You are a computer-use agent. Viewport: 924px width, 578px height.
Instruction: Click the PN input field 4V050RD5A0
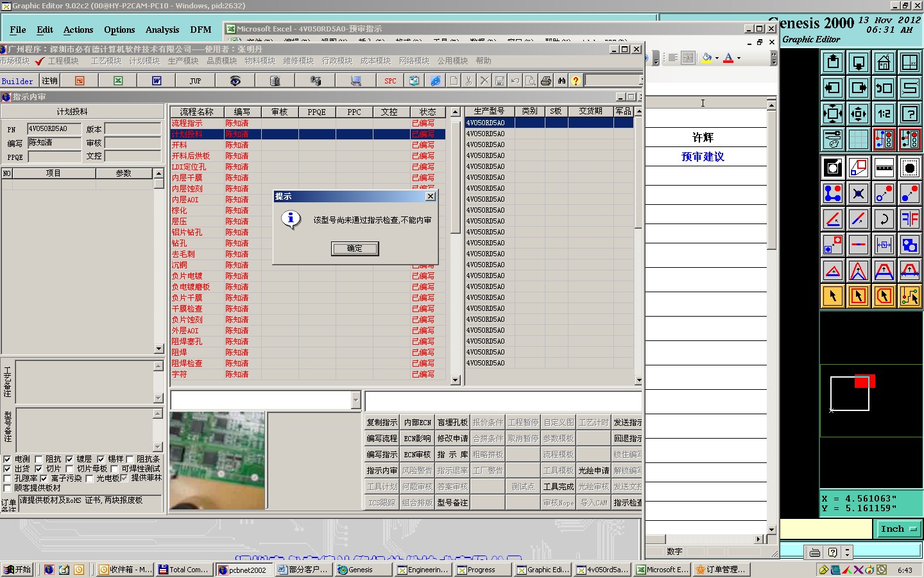pos(54,128)
